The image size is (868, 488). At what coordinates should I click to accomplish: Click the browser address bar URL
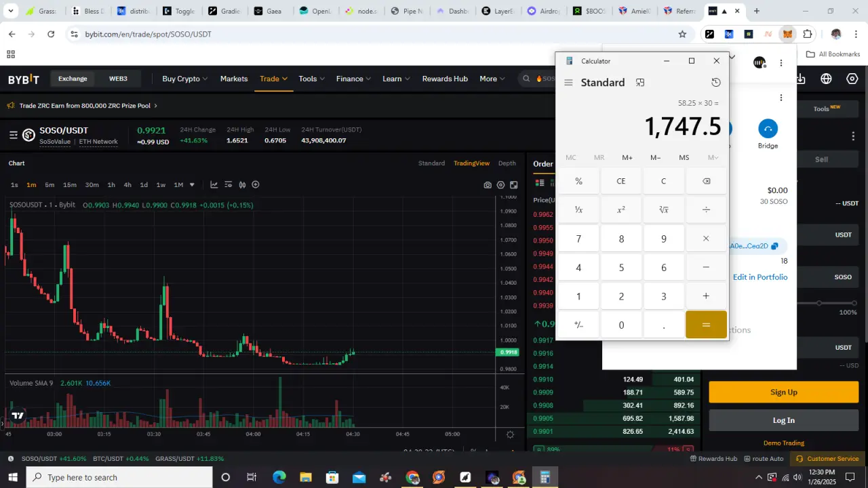click(x=148, y=34)
